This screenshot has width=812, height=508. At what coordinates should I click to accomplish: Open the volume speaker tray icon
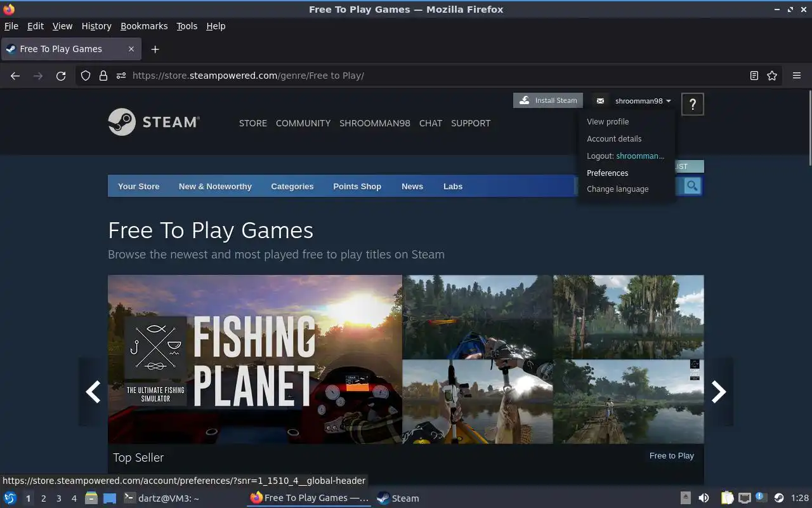[x=704, y=498]
